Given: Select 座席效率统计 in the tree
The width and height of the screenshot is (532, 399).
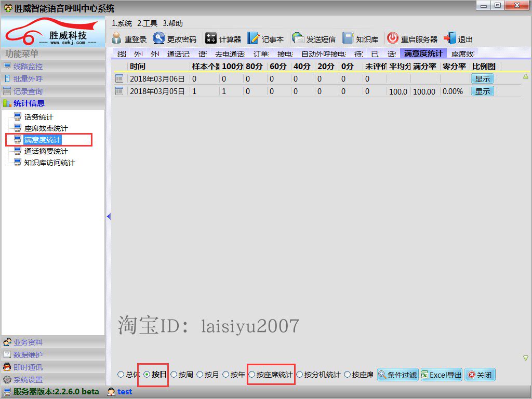Looking at the screenshot, I should point(46,129).
